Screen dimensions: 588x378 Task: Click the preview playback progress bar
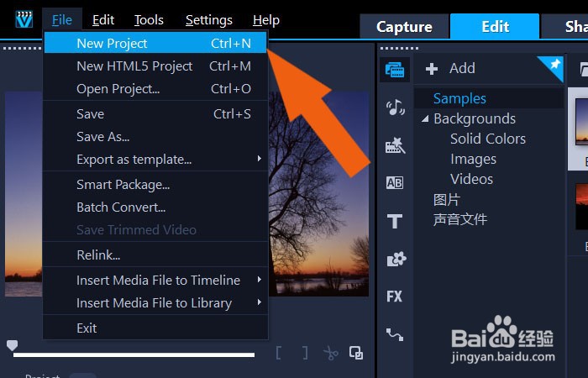pyautogui.click(x=134, y=354)
